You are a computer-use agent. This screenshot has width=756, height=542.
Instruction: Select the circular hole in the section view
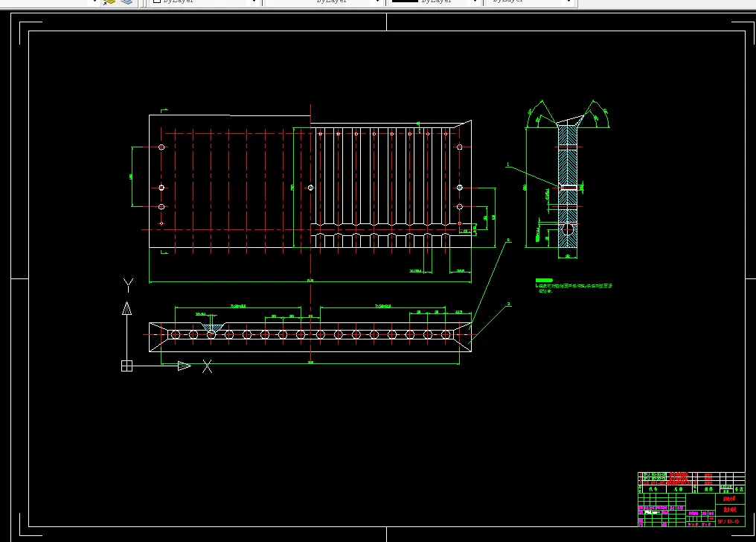[x=568, y=228]
